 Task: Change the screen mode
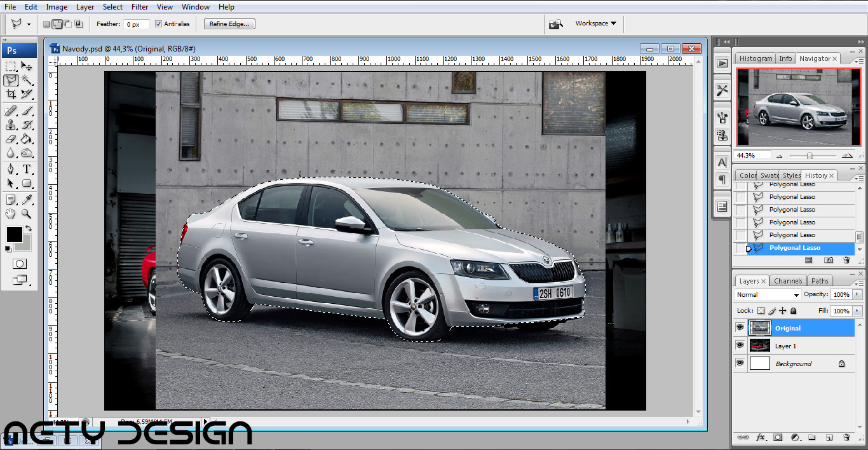point(19,279)
